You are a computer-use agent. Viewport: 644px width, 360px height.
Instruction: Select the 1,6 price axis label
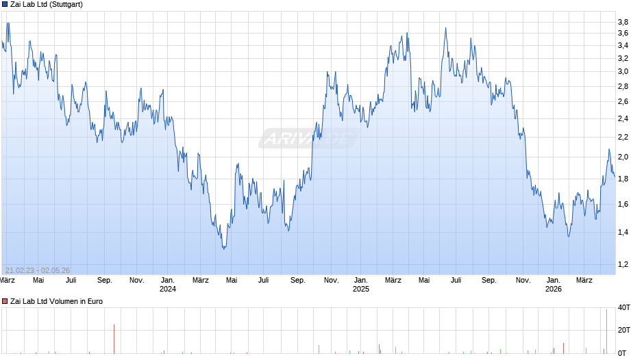point(623,205)
